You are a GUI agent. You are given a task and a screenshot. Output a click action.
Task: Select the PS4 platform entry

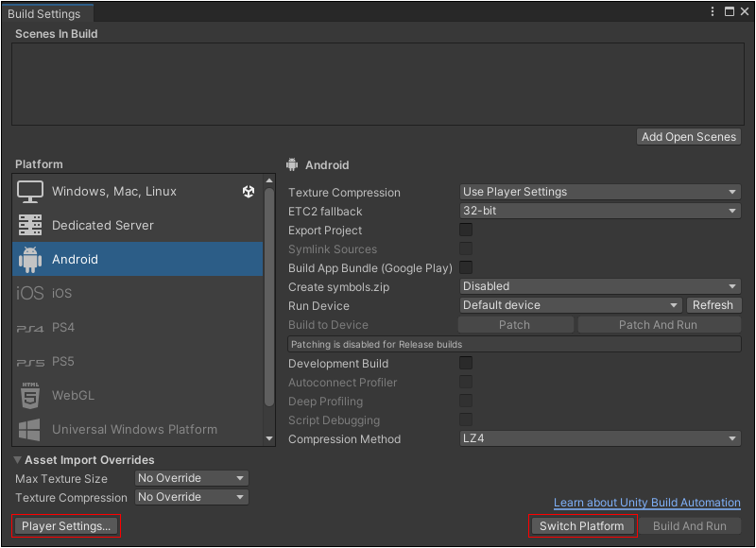point(137,328)
